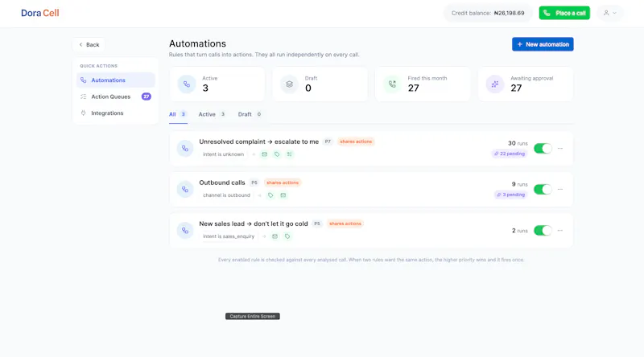Click the email action icon in New sales lead
644x357 pixels.
275,236
